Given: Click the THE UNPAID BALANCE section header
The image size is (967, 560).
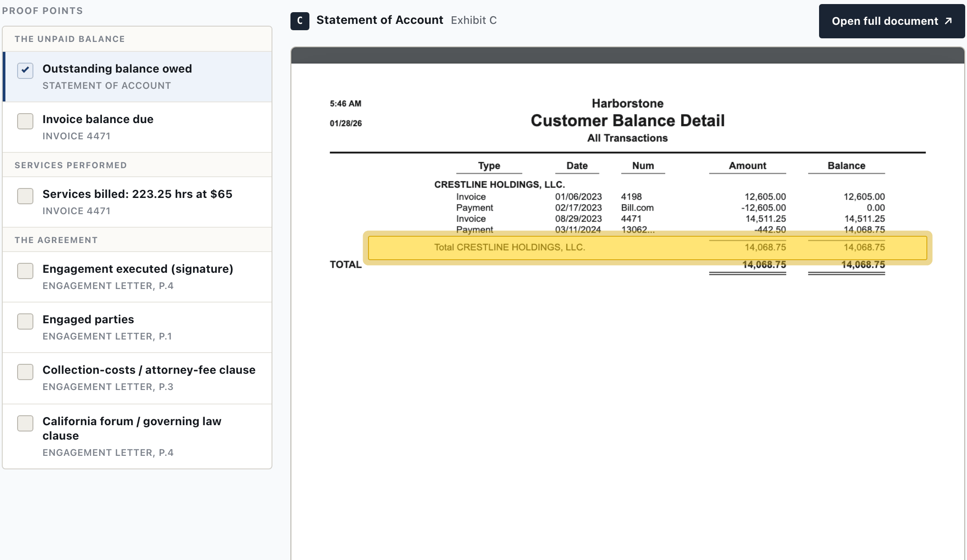Looking at the screenshot, I should [69, 39].
